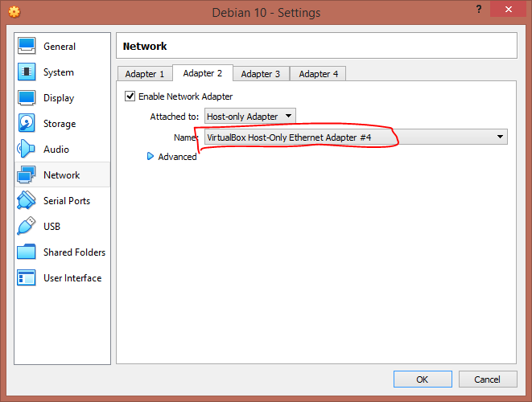The image size is (532, 402).
Task: Open the adapter Name dropdown
Action: (x=356, y=137)
